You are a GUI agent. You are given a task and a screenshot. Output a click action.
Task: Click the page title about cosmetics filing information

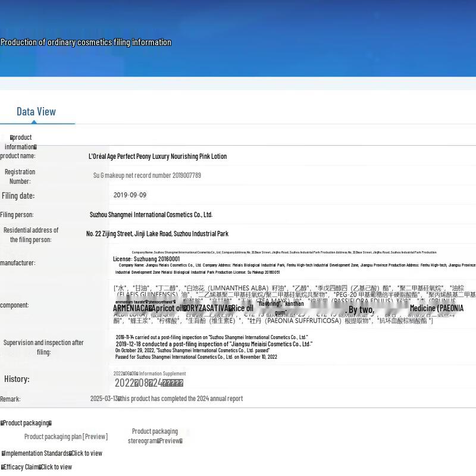[x=86, y=42]
